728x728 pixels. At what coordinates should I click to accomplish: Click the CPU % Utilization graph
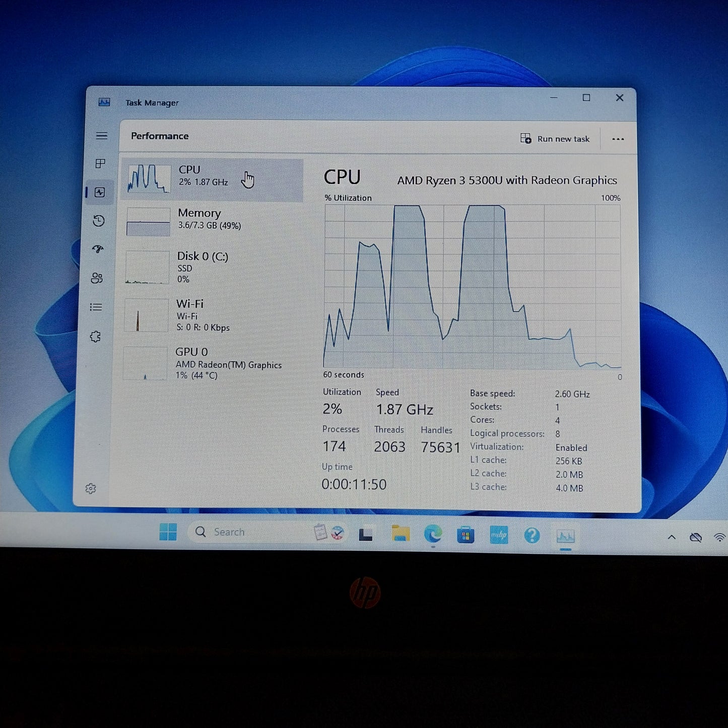click(472, 286)
